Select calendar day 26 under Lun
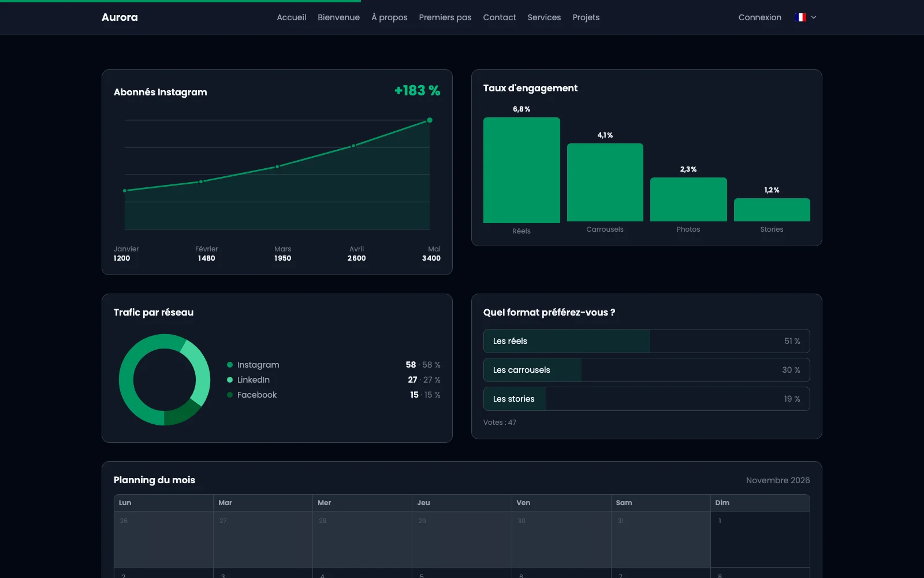Image resolution: width=924 pixels, height=578 pixels. tap(164, 539)
